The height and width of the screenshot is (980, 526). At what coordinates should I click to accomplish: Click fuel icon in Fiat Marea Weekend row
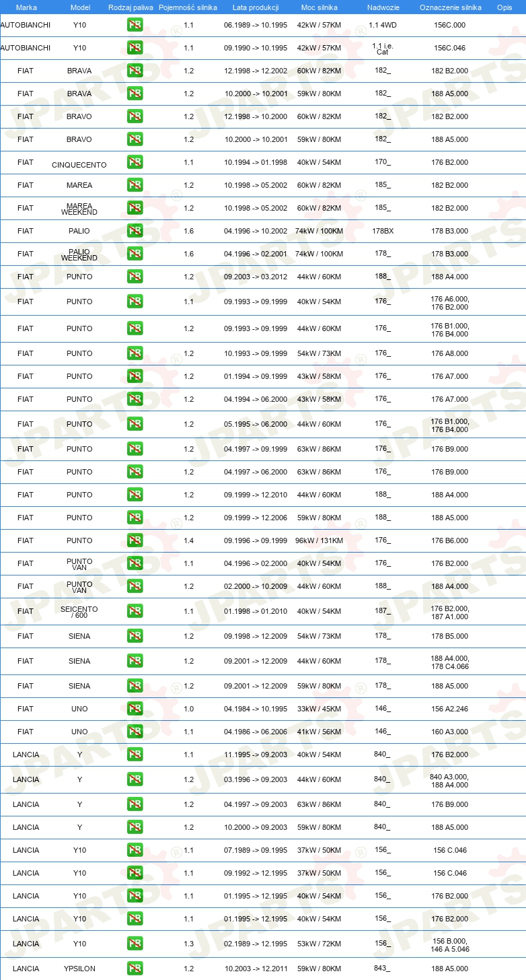point(135,208)
